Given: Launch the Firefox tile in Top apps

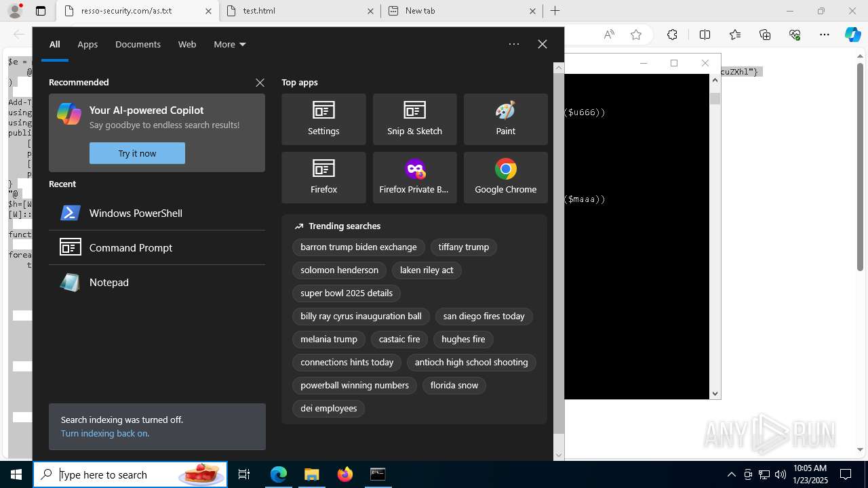Looking at the screenshot, I should coord(323,178).
